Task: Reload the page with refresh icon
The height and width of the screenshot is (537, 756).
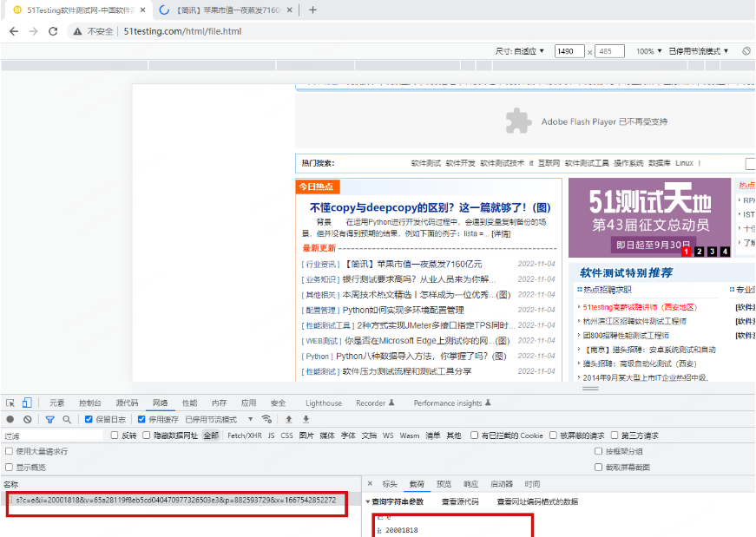Action: click(x=53, y=31)
